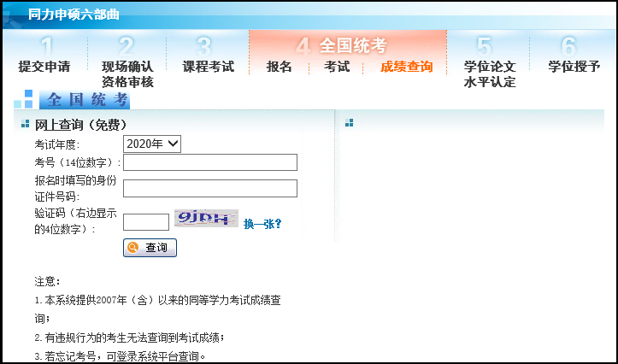Click the square bullet icon beside 网上查询

click(26, 124)
